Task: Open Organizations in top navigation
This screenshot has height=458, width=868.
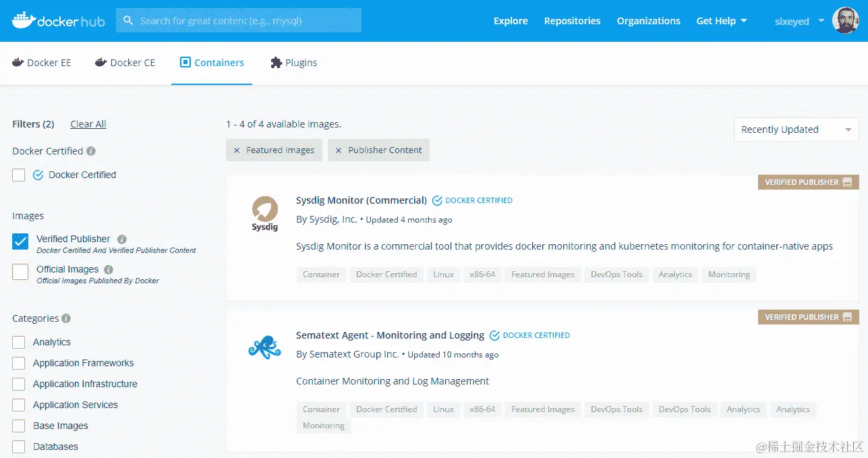Action: pyautogui.click(x=648, y=21)
